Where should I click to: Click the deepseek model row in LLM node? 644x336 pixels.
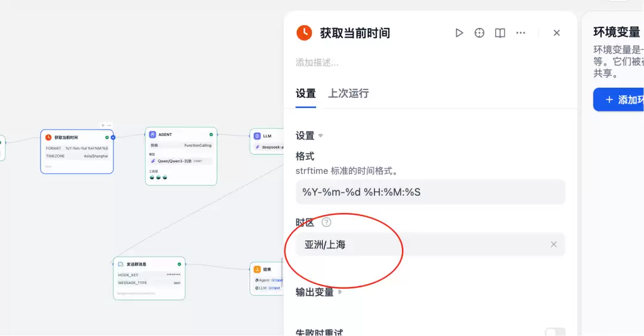[x=268, y=147]
